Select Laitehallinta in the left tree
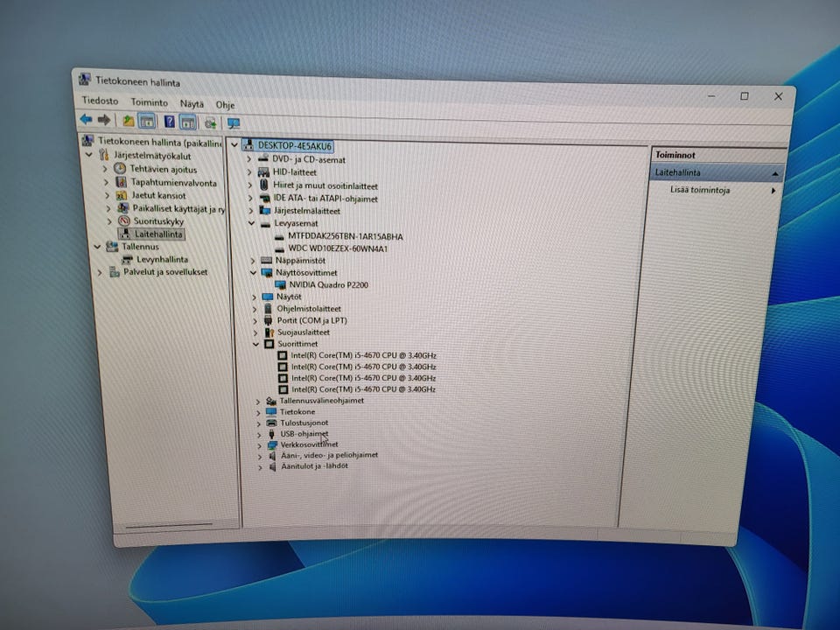Image resolution: width=840 pixels, height=630 pixels. coord(158,234)
